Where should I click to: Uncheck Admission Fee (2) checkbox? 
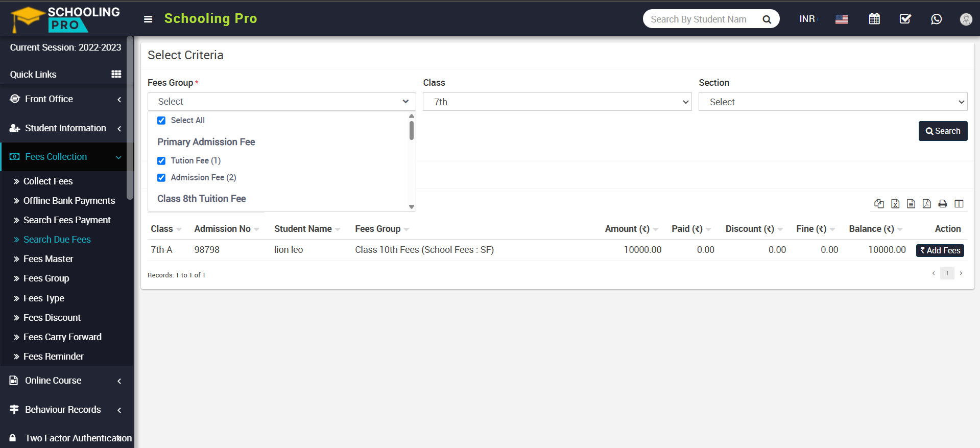coord(161,178)
